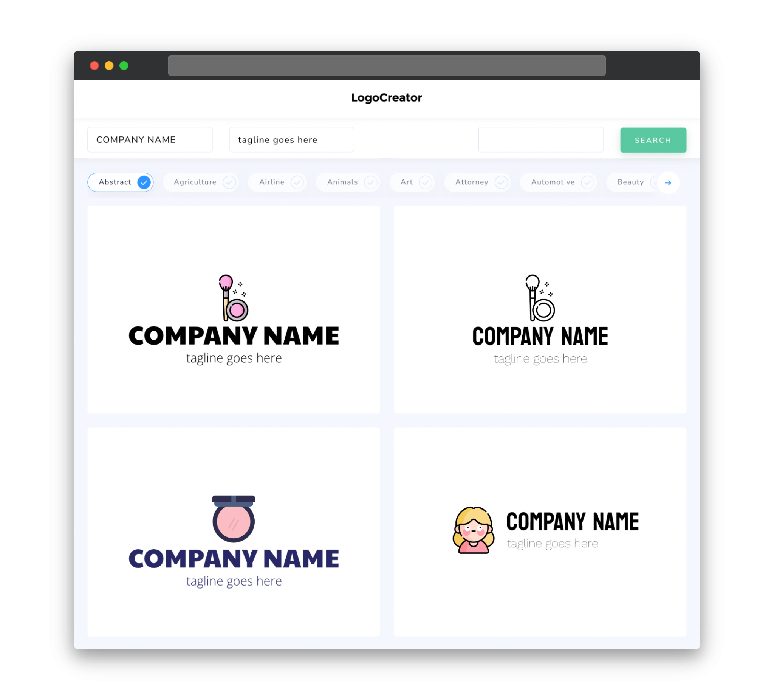The height and width of the screenshot is (700, 774).
Task: Click the Company Name input field
Action: pos(150,139)
